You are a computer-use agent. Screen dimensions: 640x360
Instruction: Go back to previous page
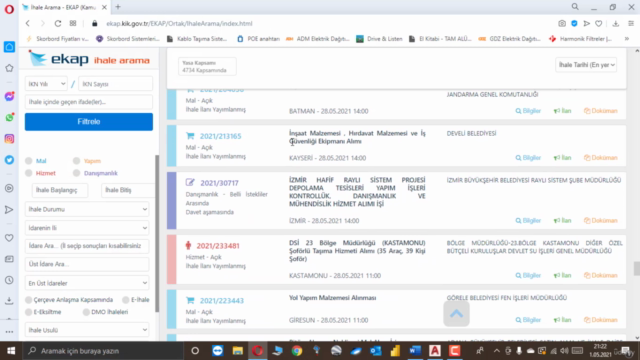tap(28, 24)
